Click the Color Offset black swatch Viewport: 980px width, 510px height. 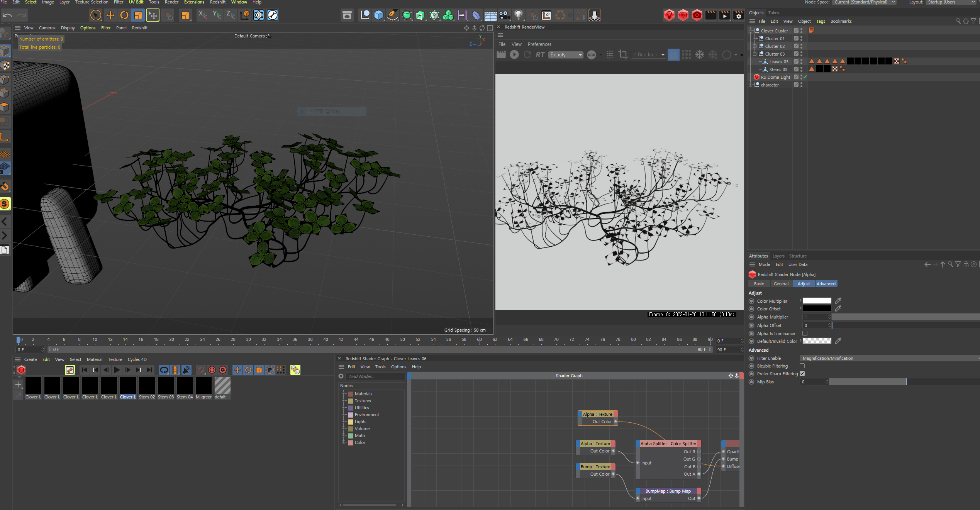click(817, 308)
